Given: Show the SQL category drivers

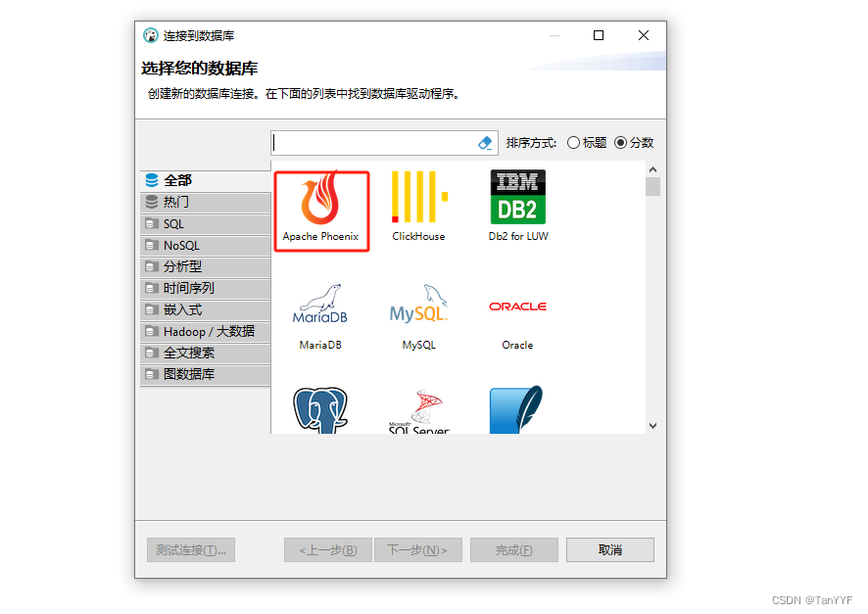Looking at the screenshot, I should tap(206, 224).
